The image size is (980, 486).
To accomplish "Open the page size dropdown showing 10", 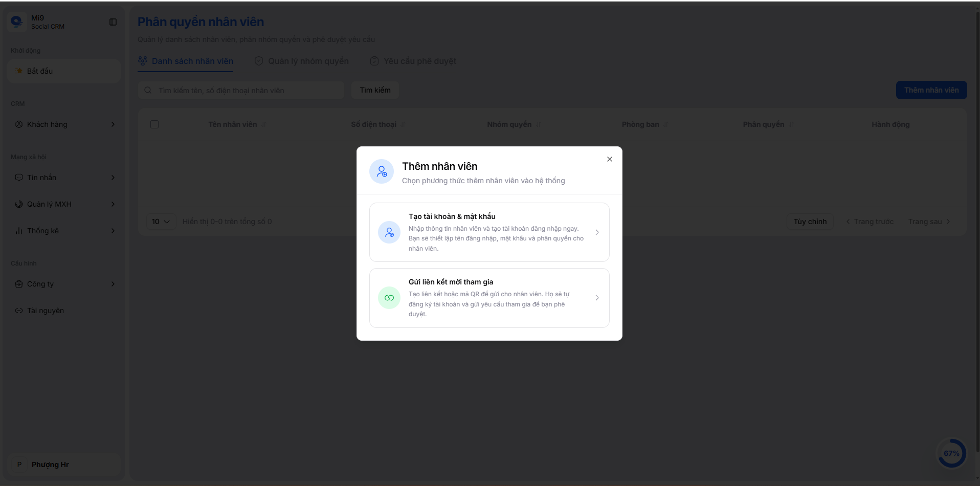I will [x=161, y=222].
